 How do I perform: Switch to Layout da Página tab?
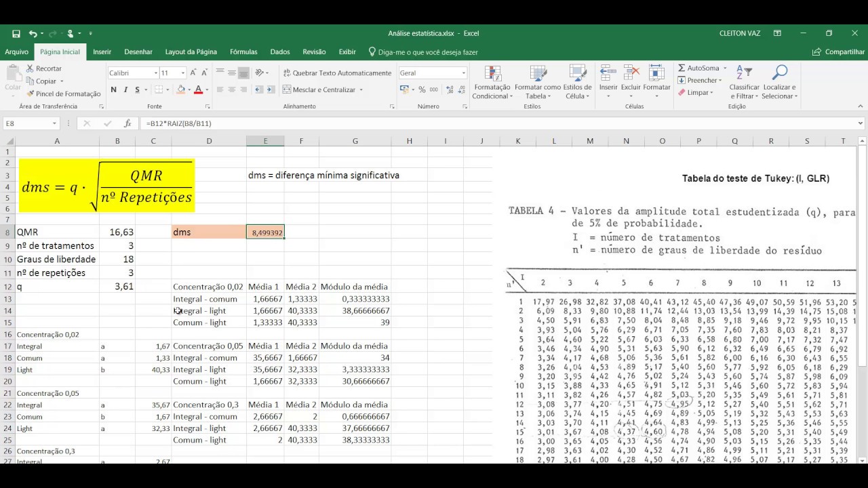coord(191,52)
